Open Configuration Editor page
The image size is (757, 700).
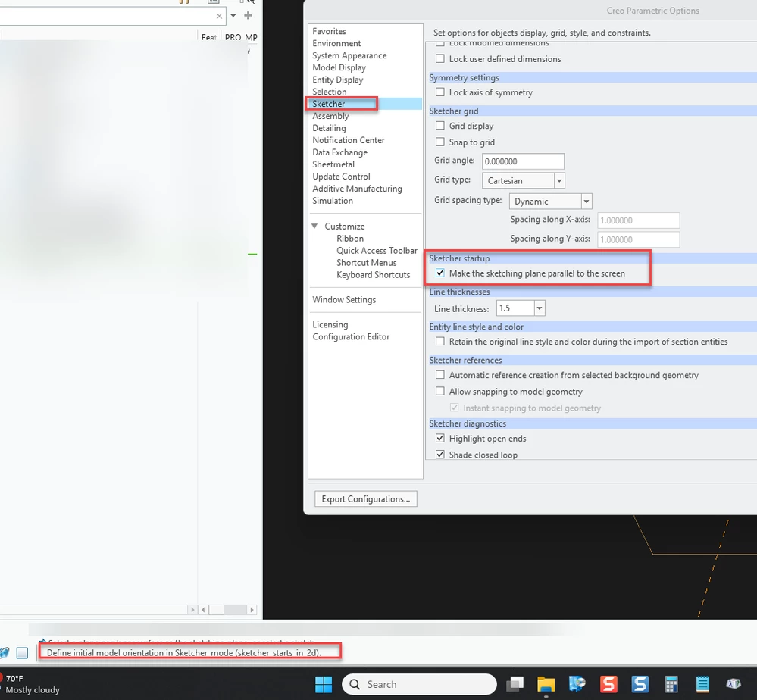(x=351, y=336)
